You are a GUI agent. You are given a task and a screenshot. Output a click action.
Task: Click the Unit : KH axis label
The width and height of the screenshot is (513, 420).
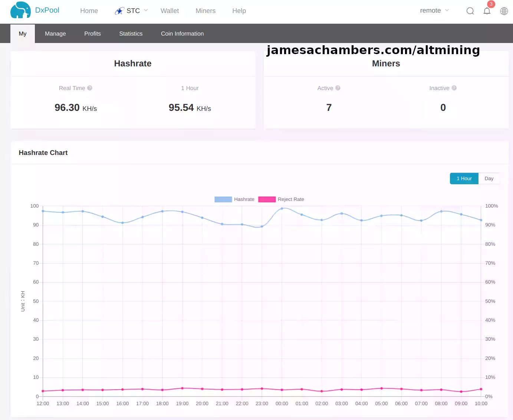tap(23, 301)
